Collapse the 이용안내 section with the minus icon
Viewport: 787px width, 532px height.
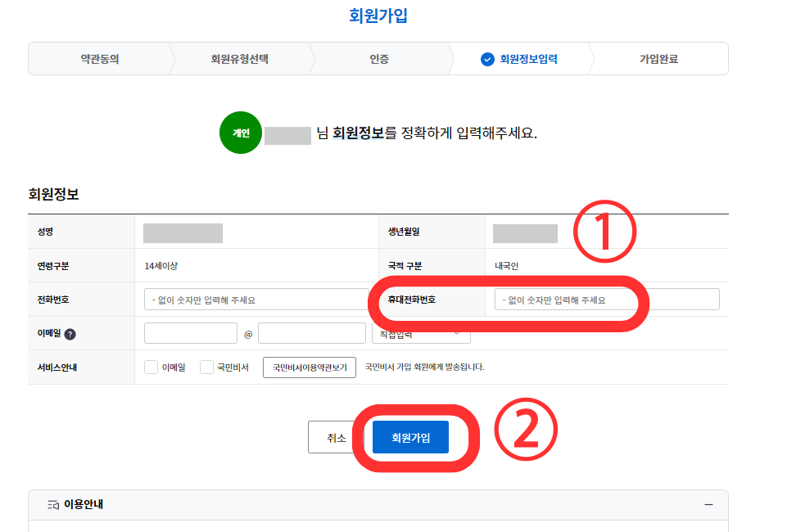[708, 504]
